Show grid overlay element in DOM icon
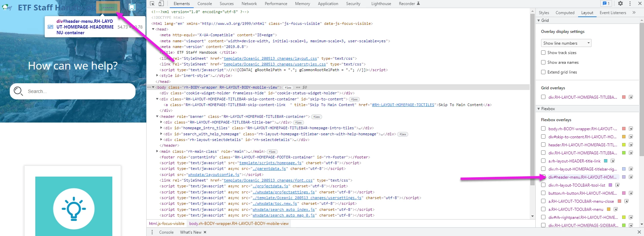 pyautogui.click(x=631, y=97)
